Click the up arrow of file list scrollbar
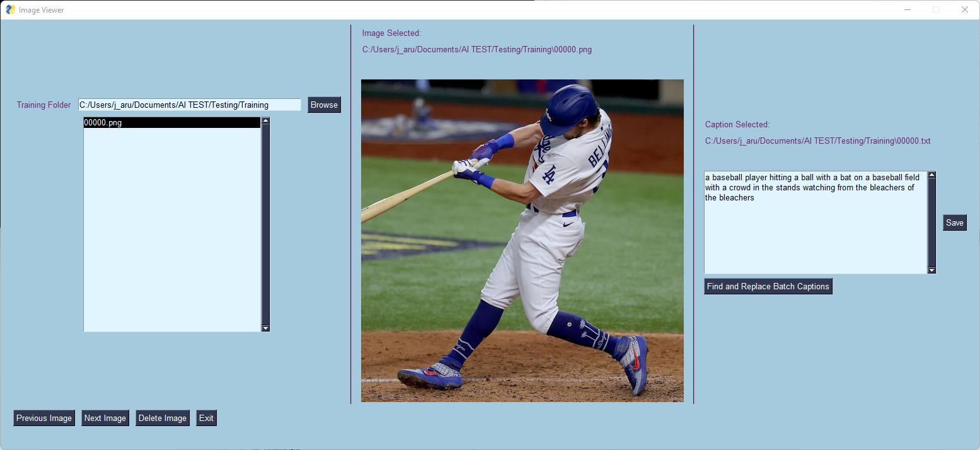The image size is (980, 450). (265, 121)
